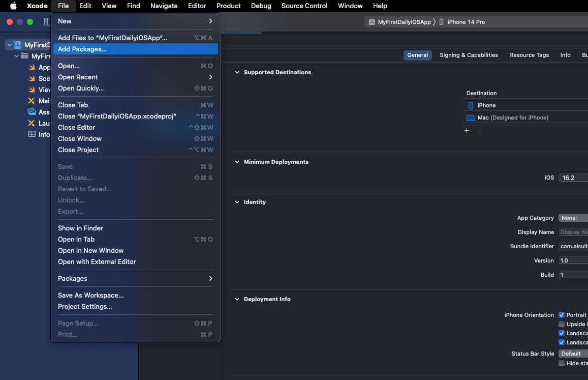Choose Add Packages menu item
Image resolution: width=588 pixels, height=380 pixels.
click(x=135, y=49)
